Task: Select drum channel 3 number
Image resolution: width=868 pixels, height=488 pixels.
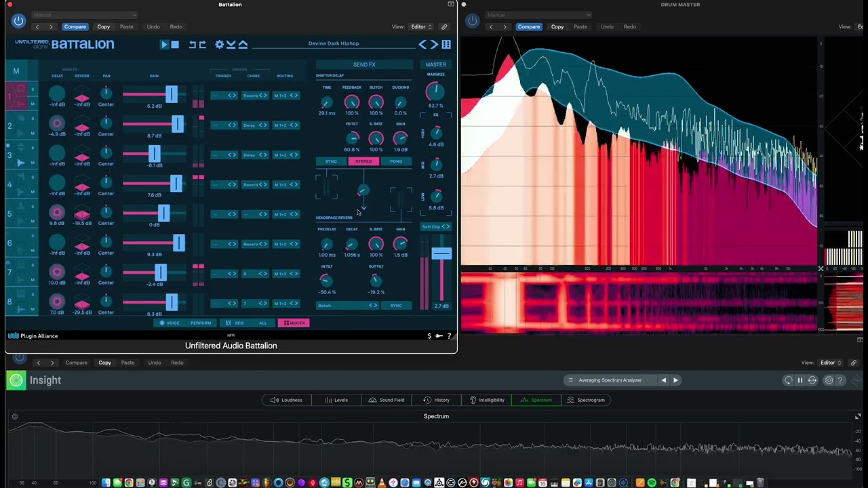Action: click(x=9, y=155)
